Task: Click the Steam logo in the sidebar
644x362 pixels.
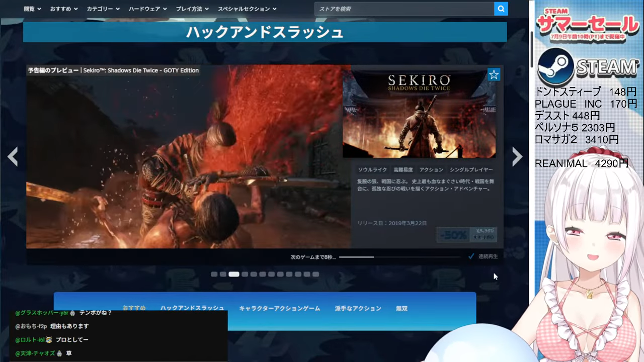Action: click(x=555, y=67)
